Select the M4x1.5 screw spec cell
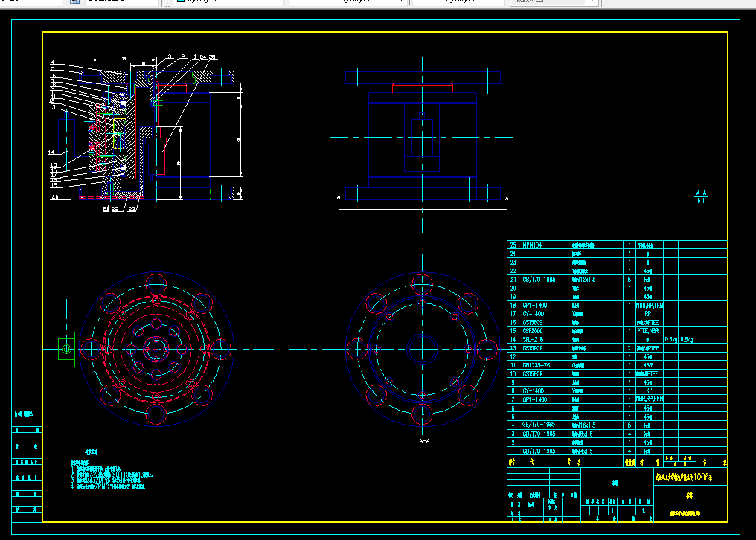This screenshot has height=540, width=756. coord(582,451)
